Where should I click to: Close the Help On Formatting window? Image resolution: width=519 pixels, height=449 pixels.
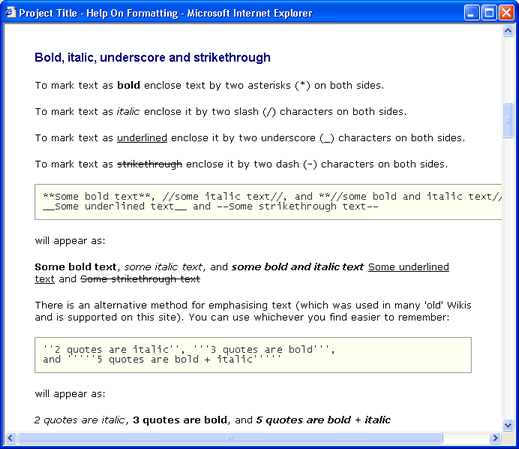click(x=507, y=13)
